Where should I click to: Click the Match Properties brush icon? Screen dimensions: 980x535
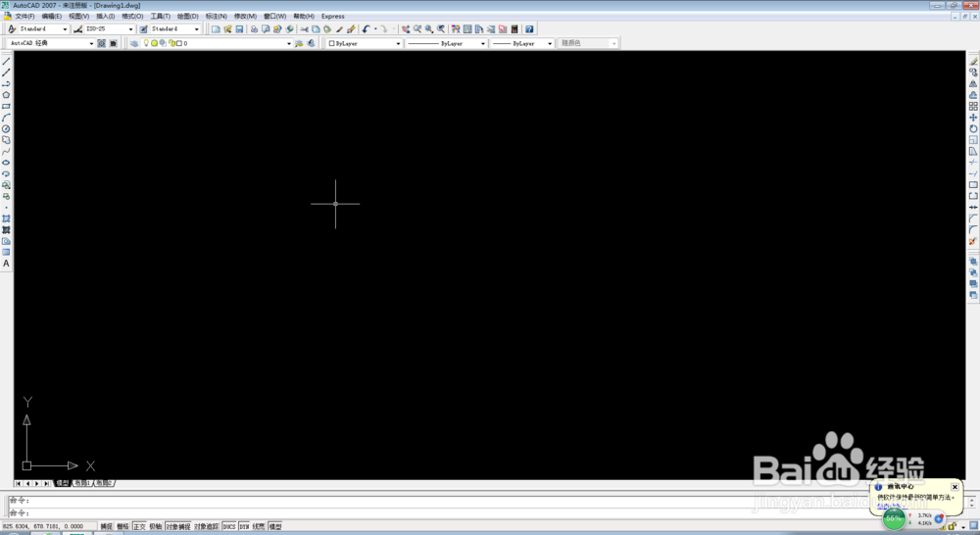click(x=339, y=29)
